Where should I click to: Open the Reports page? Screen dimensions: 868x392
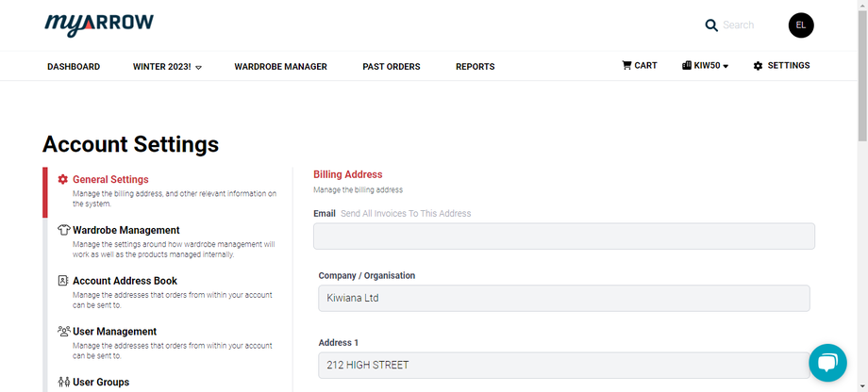475,67
